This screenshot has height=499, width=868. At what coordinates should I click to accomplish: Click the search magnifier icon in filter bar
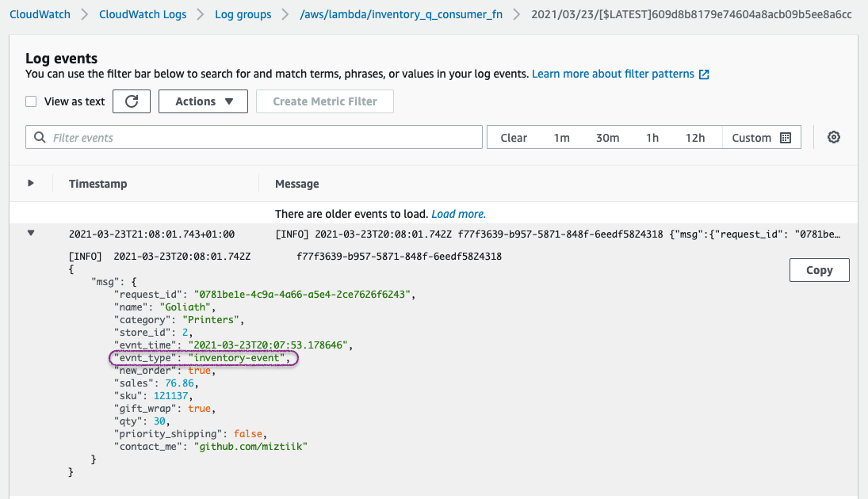pyautogui.click(x=40, y=137)
